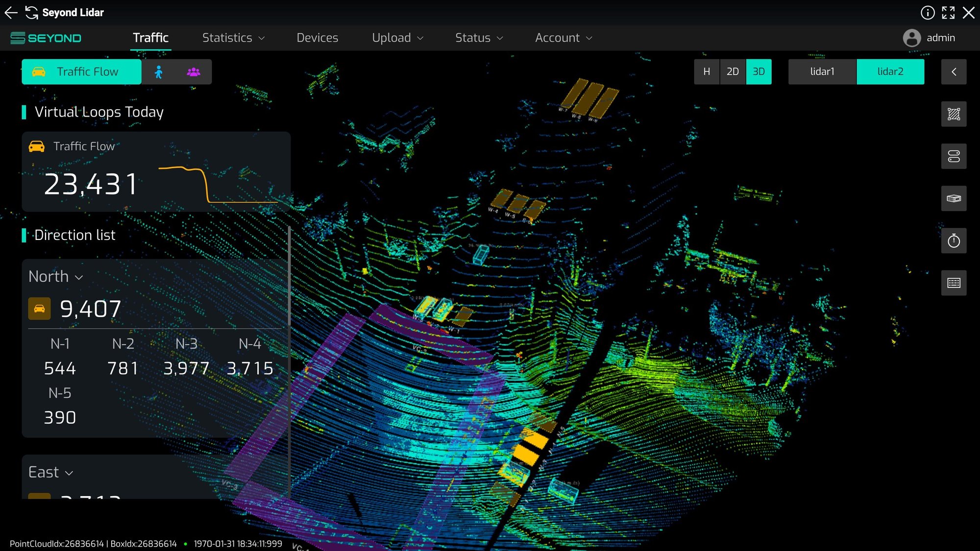This screenshot has height=551, width=980.
Task: Switch to 2D view mode
Action: tap(733, 72)
